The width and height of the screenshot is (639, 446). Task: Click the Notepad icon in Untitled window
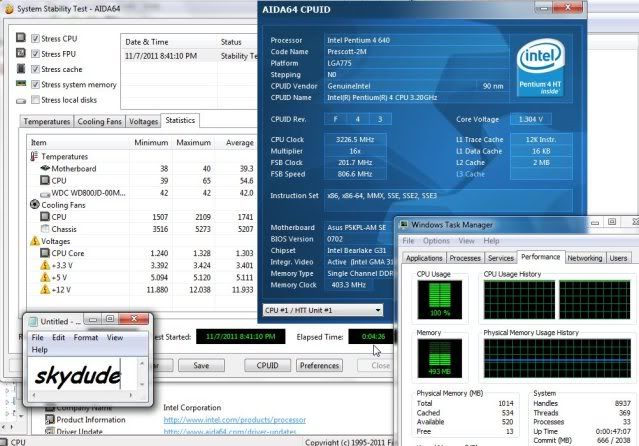click(x=33, y=322)
